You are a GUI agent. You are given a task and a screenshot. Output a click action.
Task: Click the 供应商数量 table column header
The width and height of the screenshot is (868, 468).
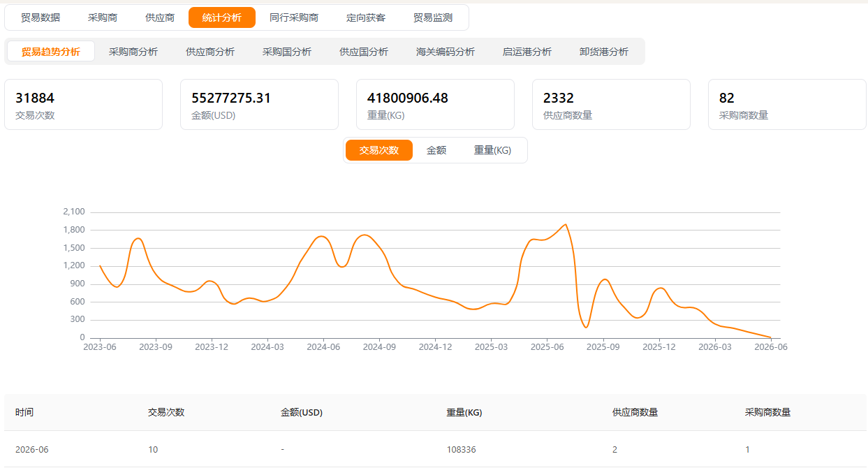click(x=635, y=412)
